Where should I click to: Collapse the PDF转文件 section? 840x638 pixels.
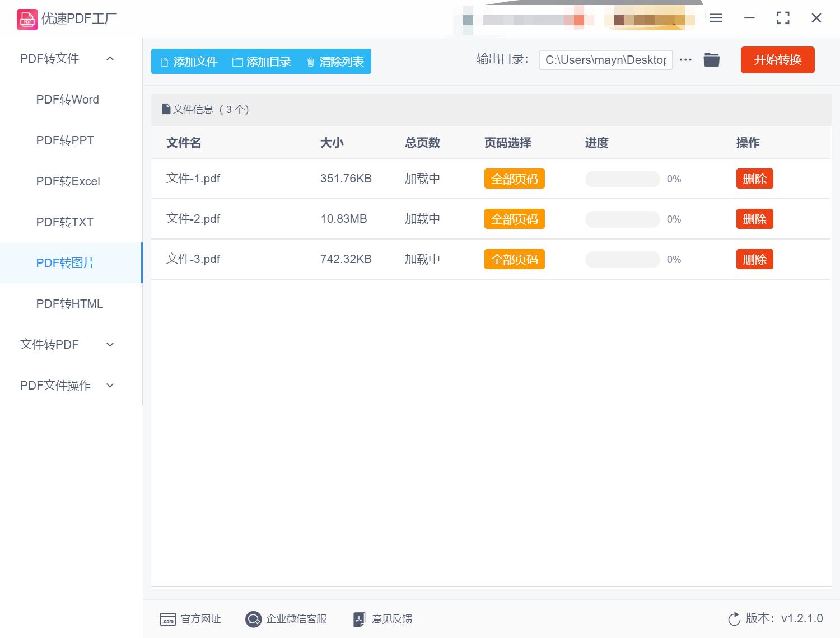(x=110, y=58)
